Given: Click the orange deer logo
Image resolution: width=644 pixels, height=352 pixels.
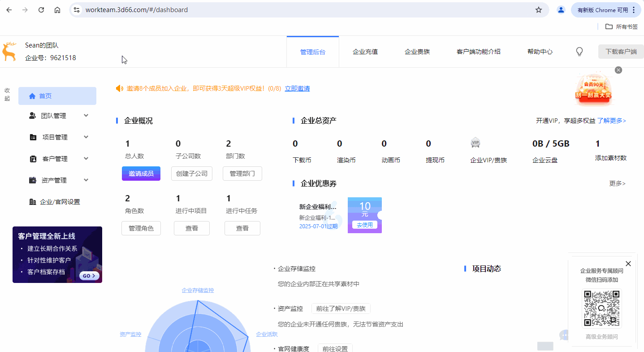Looking at the screenshot, I should click(9, 52).
